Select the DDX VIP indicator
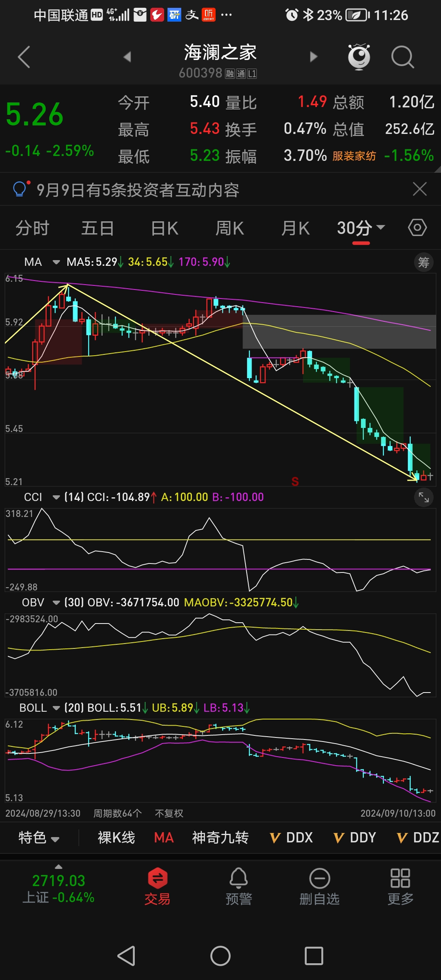Screen dimensions: 441x980 [x=291, y=837]
